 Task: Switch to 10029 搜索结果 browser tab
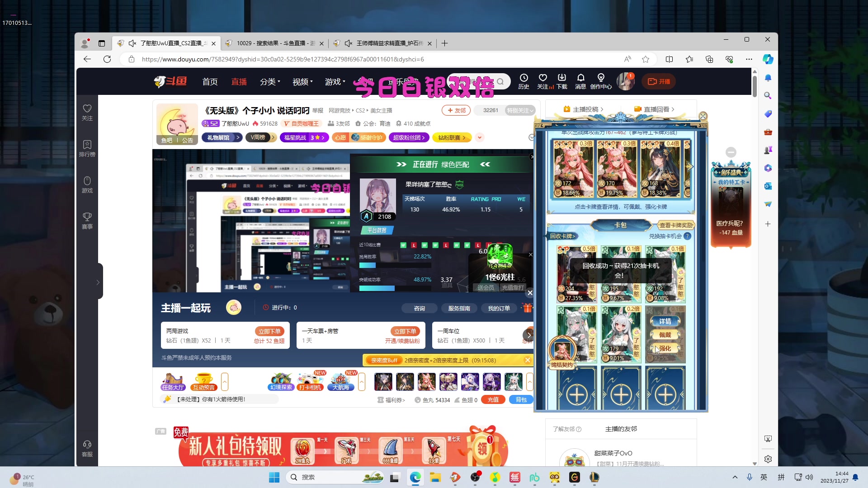point(274,43)
